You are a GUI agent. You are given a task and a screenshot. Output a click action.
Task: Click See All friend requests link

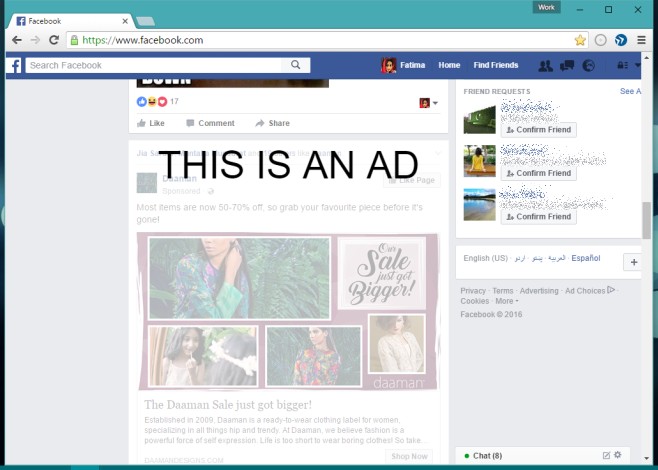click(630, 91)
